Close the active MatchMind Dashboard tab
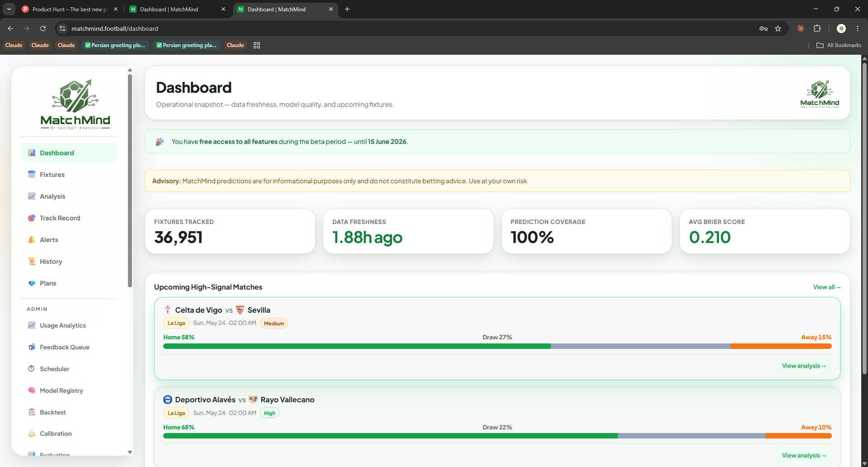 click(x=331, y=9)
